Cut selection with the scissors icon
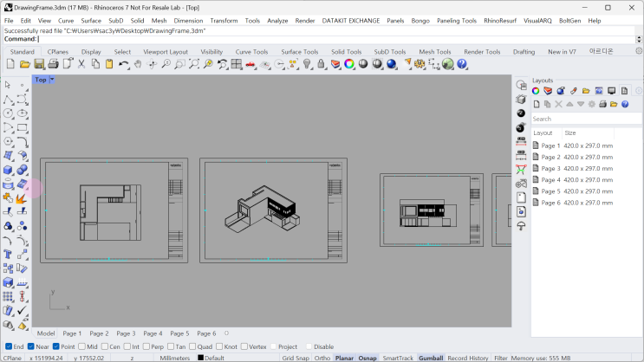644x362 pixels. (81, 64)
